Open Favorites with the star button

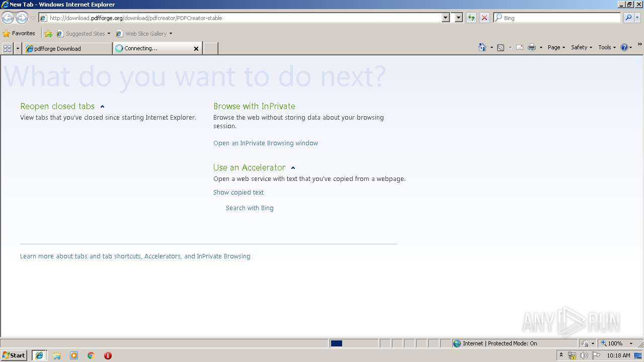(x=19, y=33)
